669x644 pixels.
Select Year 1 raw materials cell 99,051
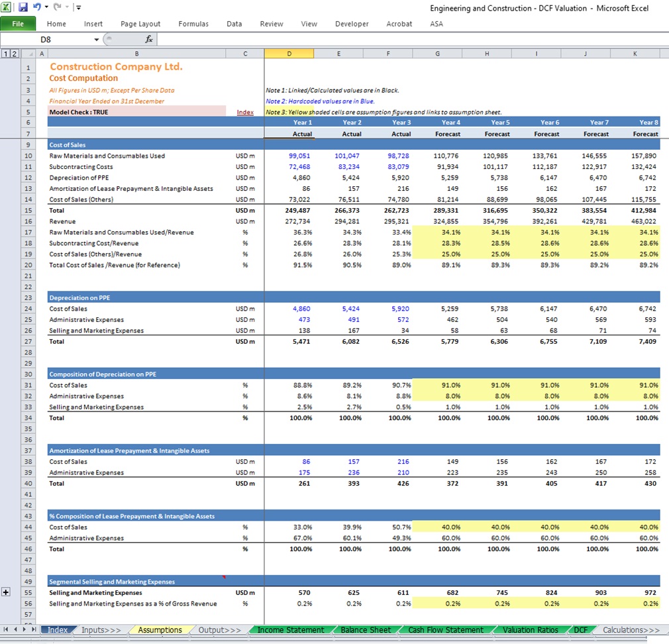289,156
